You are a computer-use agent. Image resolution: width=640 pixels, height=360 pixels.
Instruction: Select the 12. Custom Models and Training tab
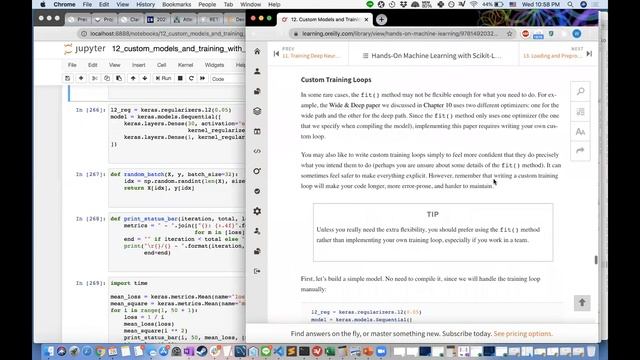click(324, 19)
